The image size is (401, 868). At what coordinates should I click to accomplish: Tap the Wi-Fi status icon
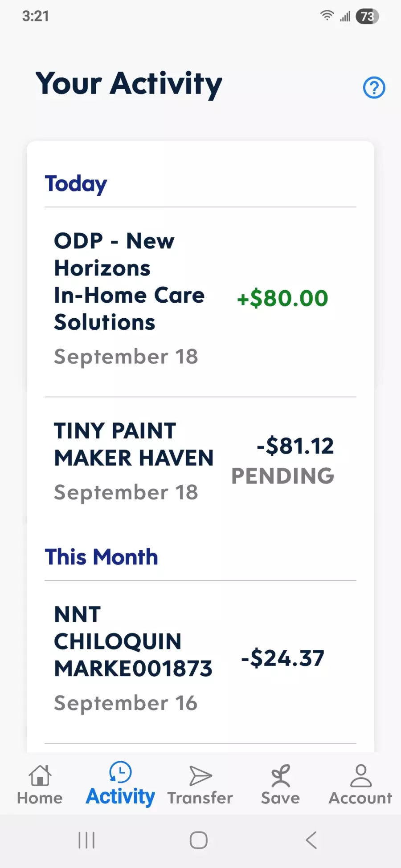327,16
